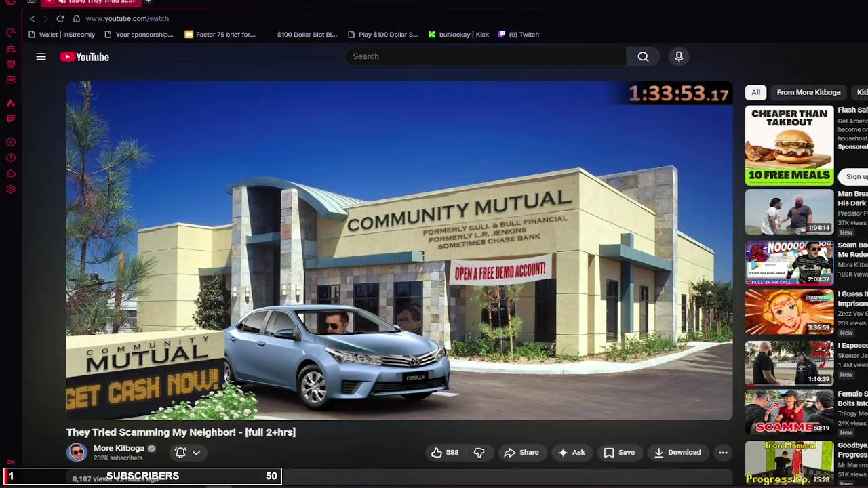Open the Cheaper Than Takeout ad thumbnail
Screen dimensions: 868x488
[789, 146]
